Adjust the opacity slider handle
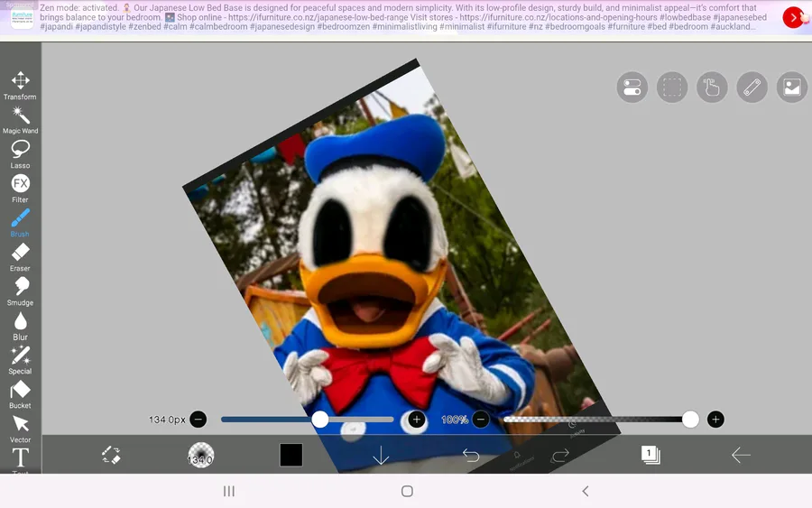 [x=690, y=419]
